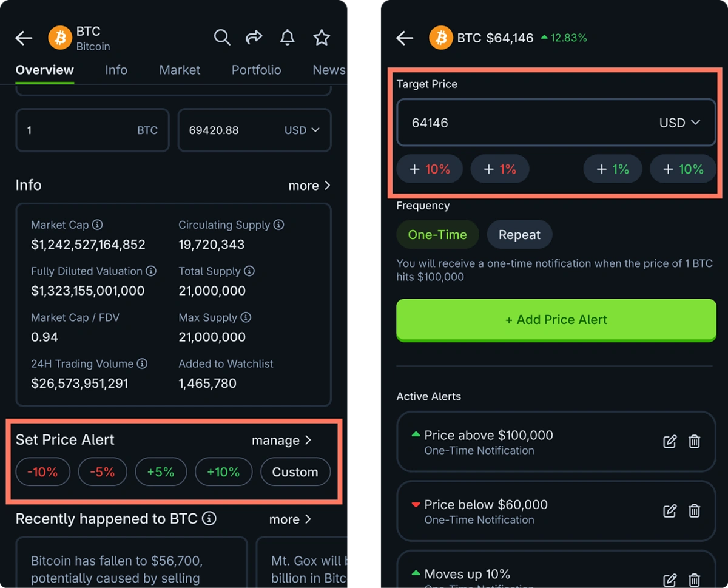The image size is (728, 588).
Task: Open manage price alerts
Action: pyautogui.click(x=281, y=440)
